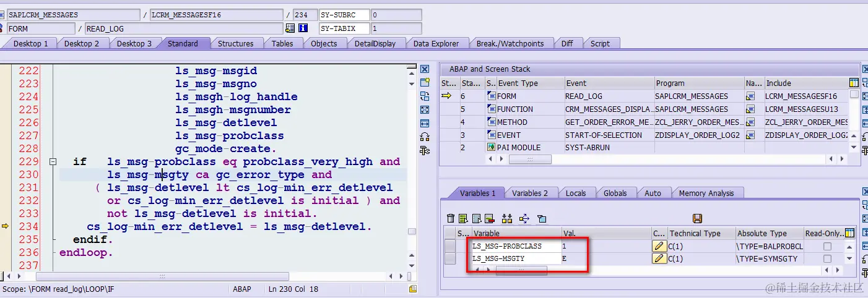Click the SY-TABIX field name input
The height and width of the screenshot is (298, 868).
[x=344, y=28]
